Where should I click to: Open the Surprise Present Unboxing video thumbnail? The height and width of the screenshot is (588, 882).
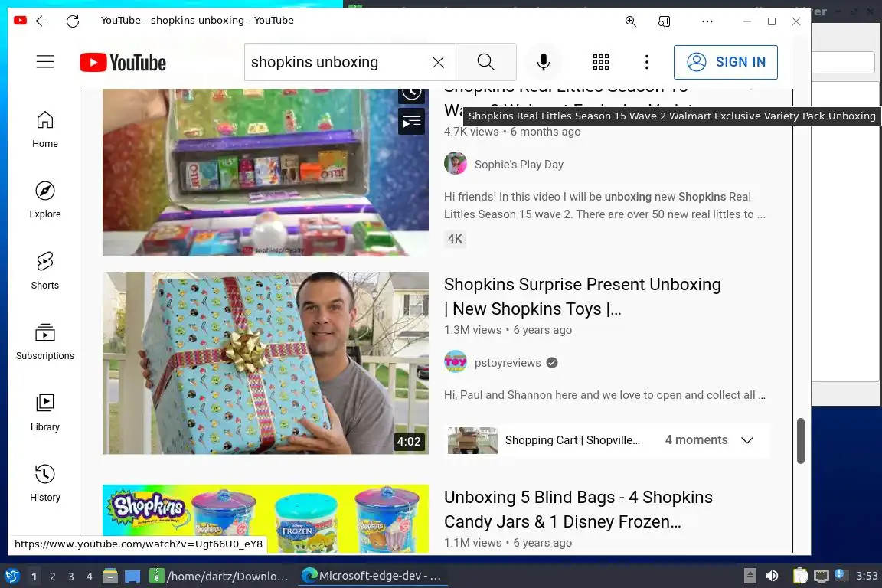tap(266, 363)
